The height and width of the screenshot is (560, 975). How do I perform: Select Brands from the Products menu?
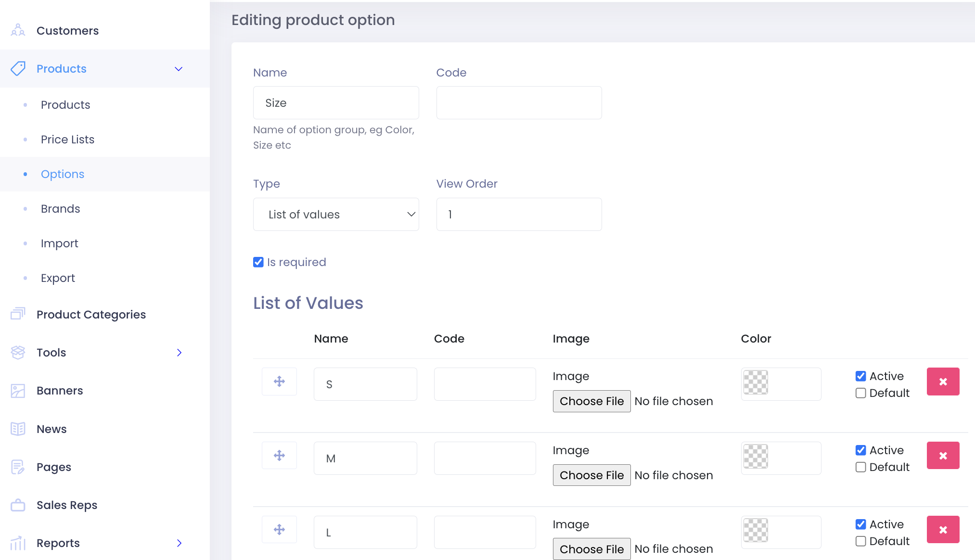[x=60, y=208]
